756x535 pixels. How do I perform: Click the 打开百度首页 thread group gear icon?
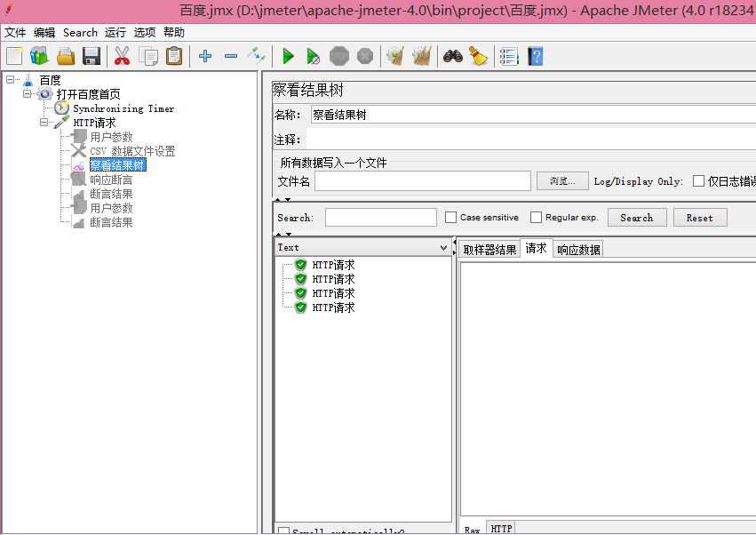44,94
